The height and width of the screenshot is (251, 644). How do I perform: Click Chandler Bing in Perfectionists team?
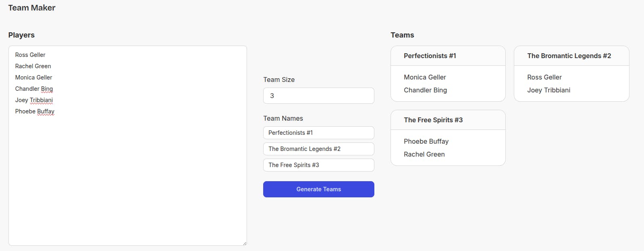[425, 90]
